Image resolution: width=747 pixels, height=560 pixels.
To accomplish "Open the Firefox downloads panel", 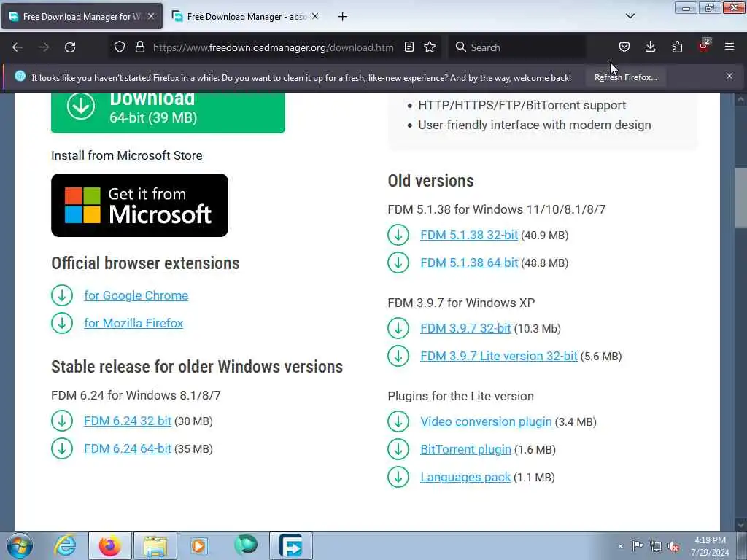I will coord(650,47).
